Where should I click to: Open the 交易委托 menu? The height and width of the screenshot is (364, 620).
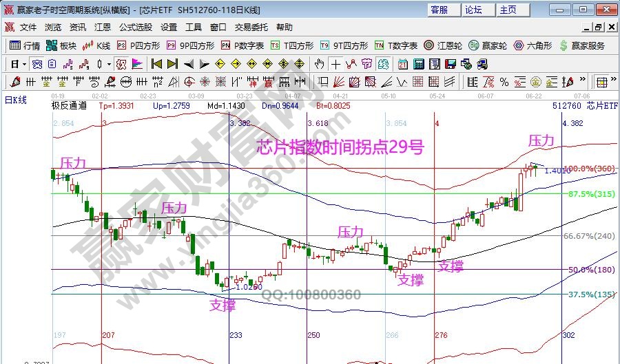[x=251, y=28]
